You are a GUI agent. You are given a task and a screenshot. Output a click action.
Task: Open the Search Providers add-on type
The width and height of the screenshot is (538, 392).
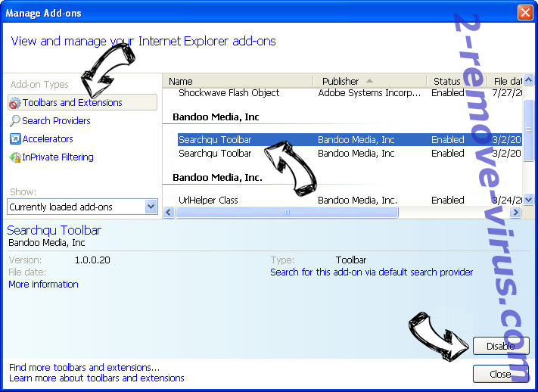(56, 121)
